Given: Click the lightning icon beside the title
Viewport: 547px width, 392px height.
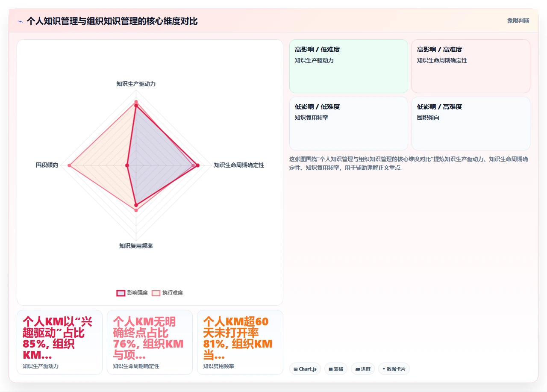Looking at the screenshot, I should click(20, 21).
